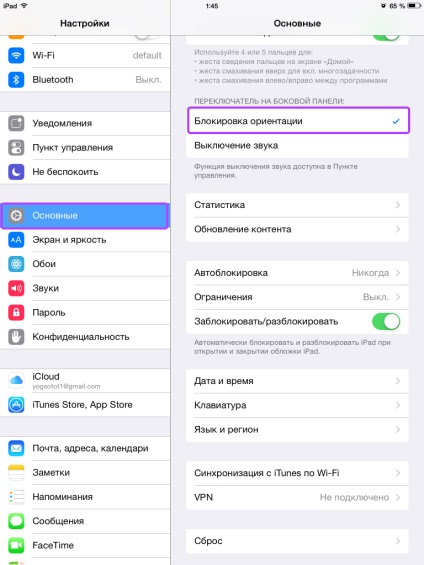Open VPN row showing Не подключено
This screenshot has height=565, width=424.
click(x=297, y=497)
